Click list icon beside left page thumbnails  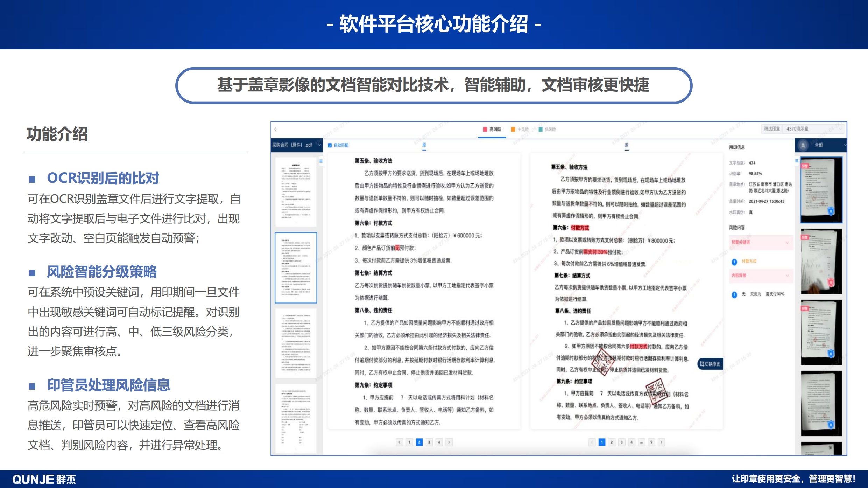tap(321, 161)
